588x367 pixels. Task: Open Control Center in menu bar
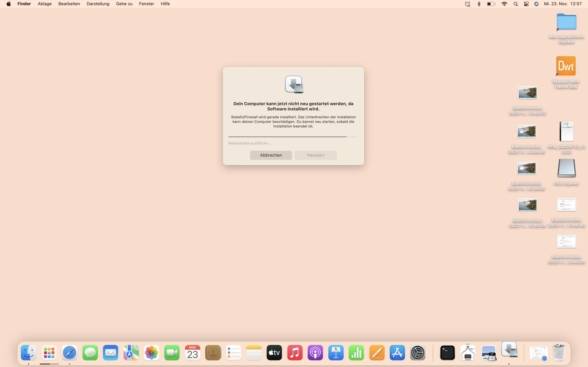pos(526,4)
